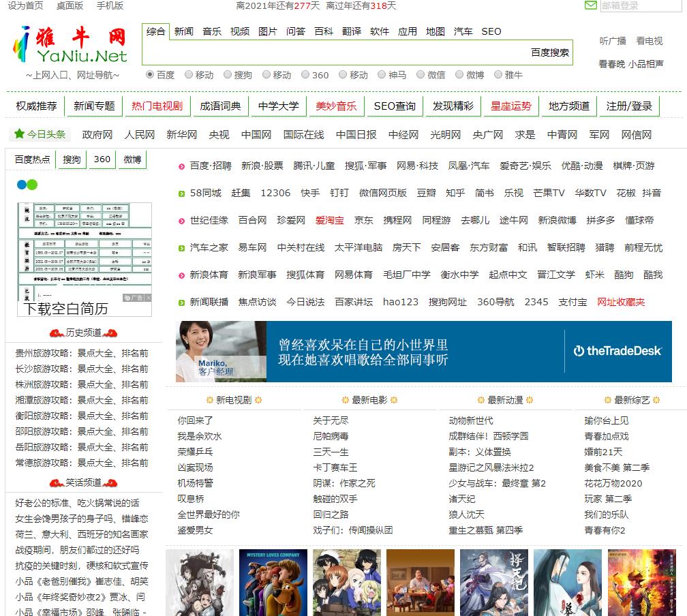Click the green bullet icon before 58同城

[181, 194]
